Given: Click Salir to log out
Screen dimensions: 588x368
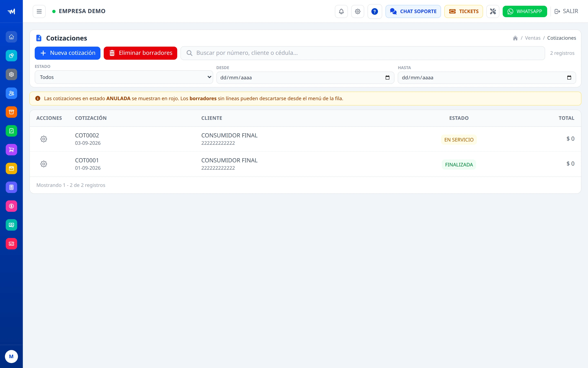Looking at the screenshot, I should tap(566, 11).
